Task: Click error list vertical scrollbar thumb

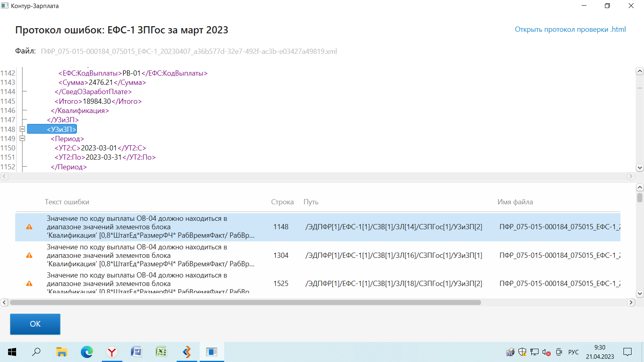Action: pyautogui.click(x=640, y=197)
